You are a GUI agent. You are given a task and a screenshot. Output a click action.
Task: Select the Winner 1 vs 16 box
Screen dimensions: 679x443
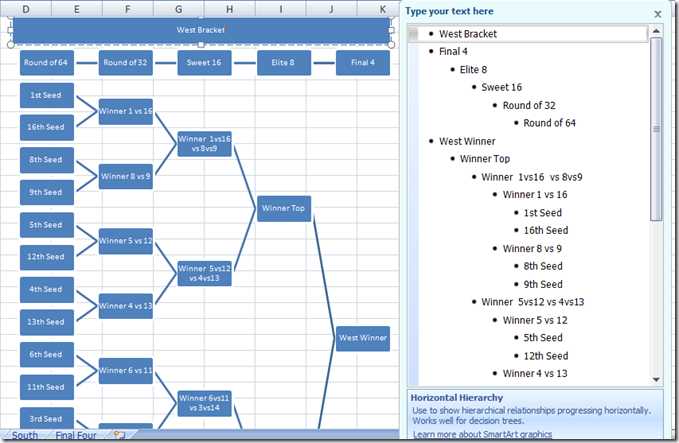126,111
